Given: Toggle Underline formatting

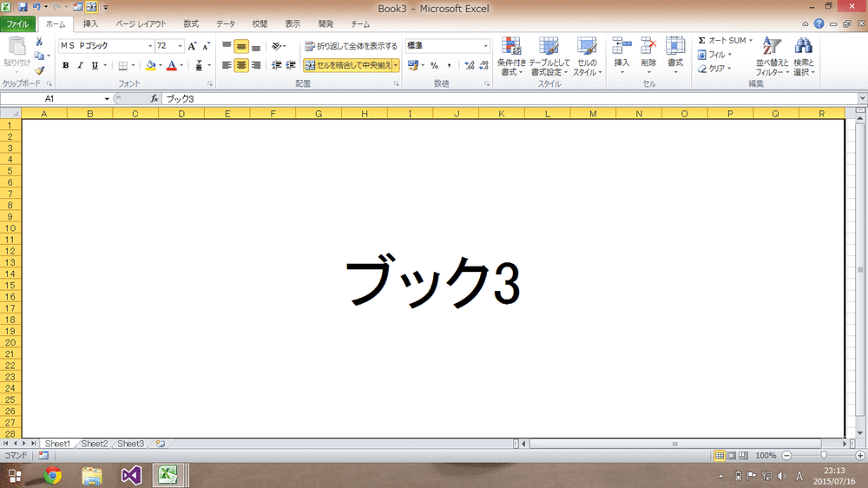Looking at the screenshot, I should coord(95,65).
